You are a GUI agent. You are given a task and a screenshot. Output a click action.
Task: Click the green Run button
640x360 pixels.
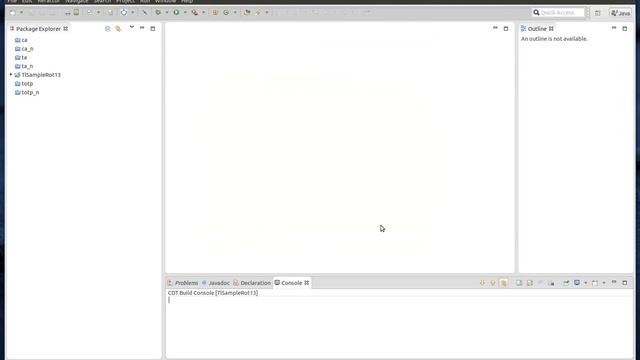click(x=176, y=13)
